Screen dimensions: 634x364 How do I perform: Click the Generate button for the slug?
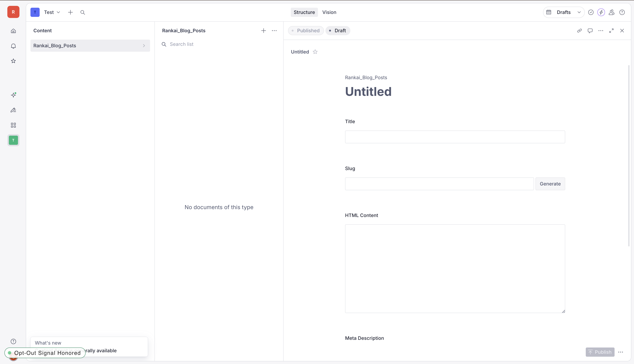(x=550, y=184)
